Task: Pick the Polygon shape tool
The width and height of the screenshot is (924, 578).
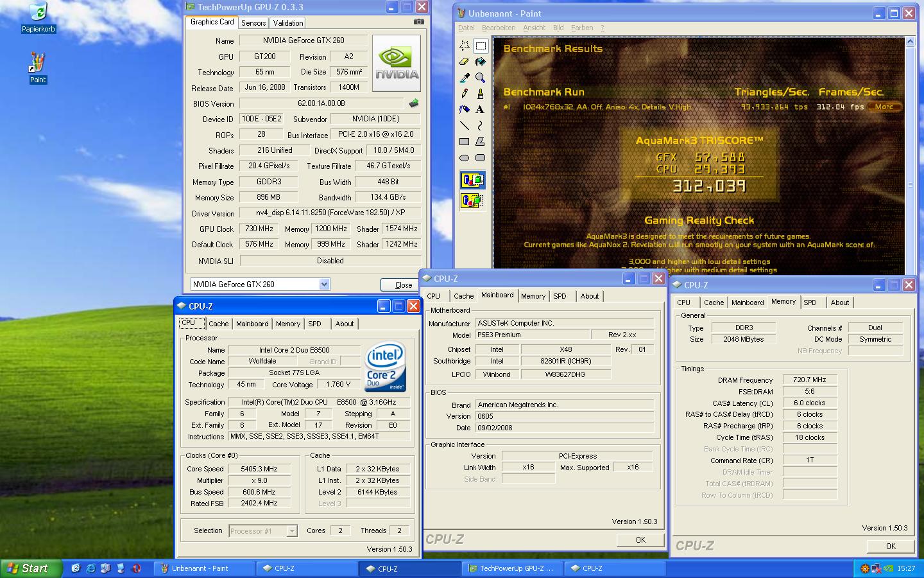Action: coord(480,142)
